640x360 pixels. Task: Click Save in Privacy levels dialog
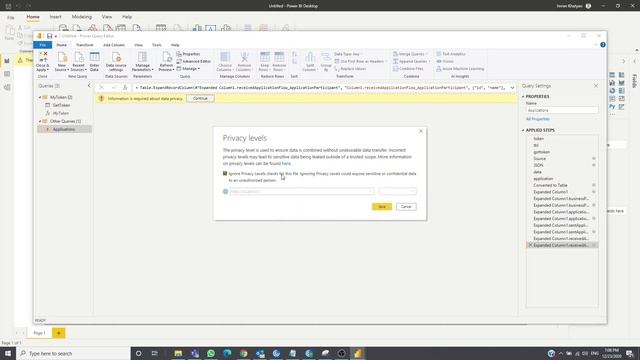(382, 207)
